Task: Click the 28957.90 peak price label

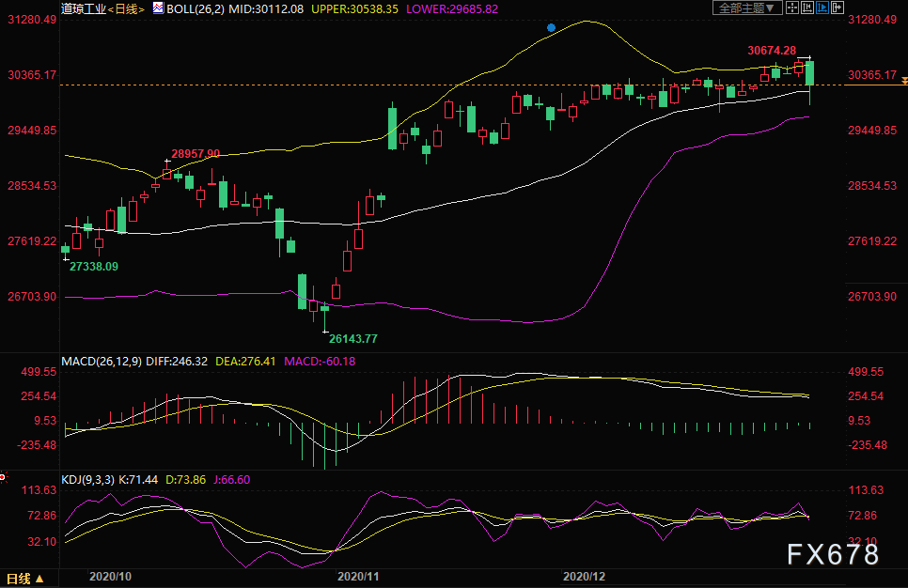Action: [196, 153]
